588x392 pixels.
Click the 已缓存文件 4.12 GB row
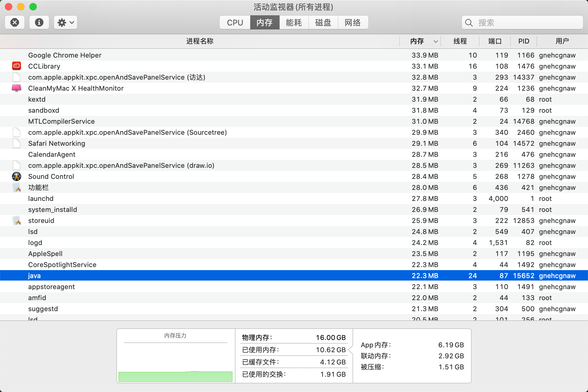pyautogui.click(x=294, y=362)
